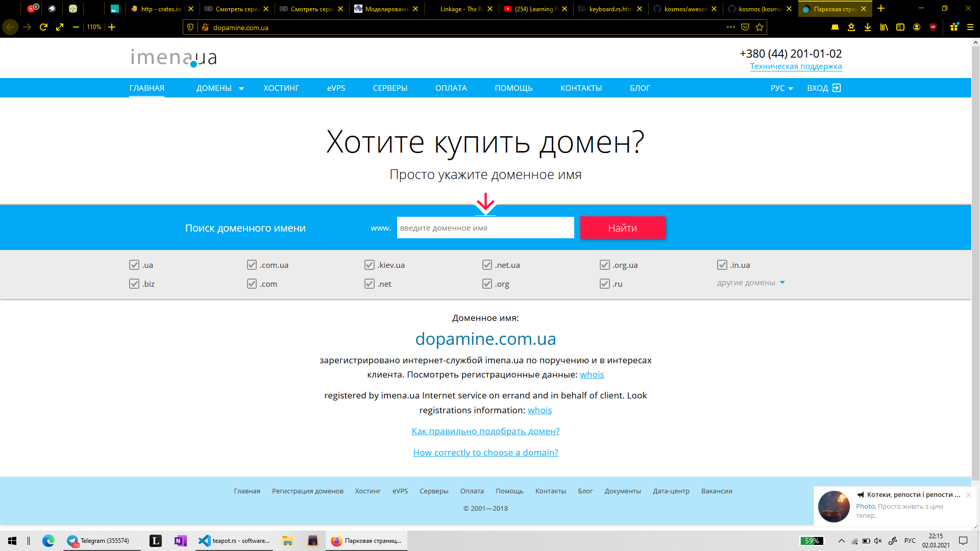Viewport: 980px width, 551px height.
Task: Click the imena.ua logo
Action: point(174,58)
